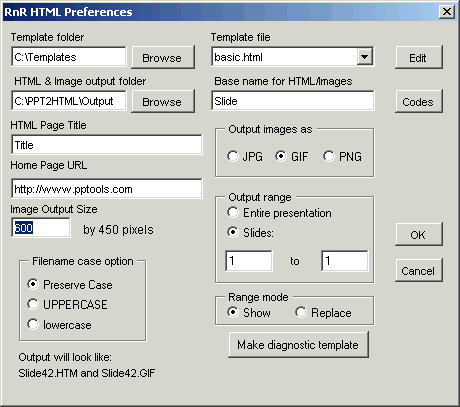The height and width of the screenshot is (407, 460).
Task: Open the Codes button
Action: pyautogui.click(x=419, y=102)
